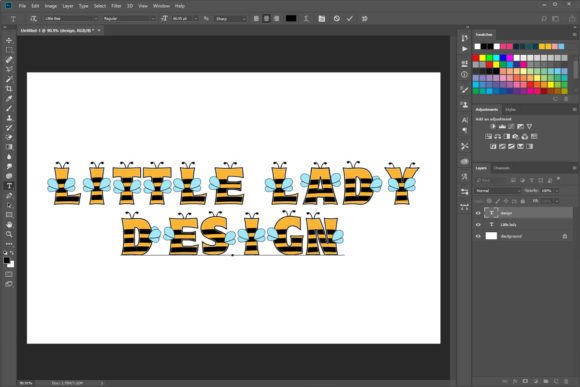
Task: Toggle layer filtering switch in Layers panel
Action: pyautogui.click(x=558, y=179)
